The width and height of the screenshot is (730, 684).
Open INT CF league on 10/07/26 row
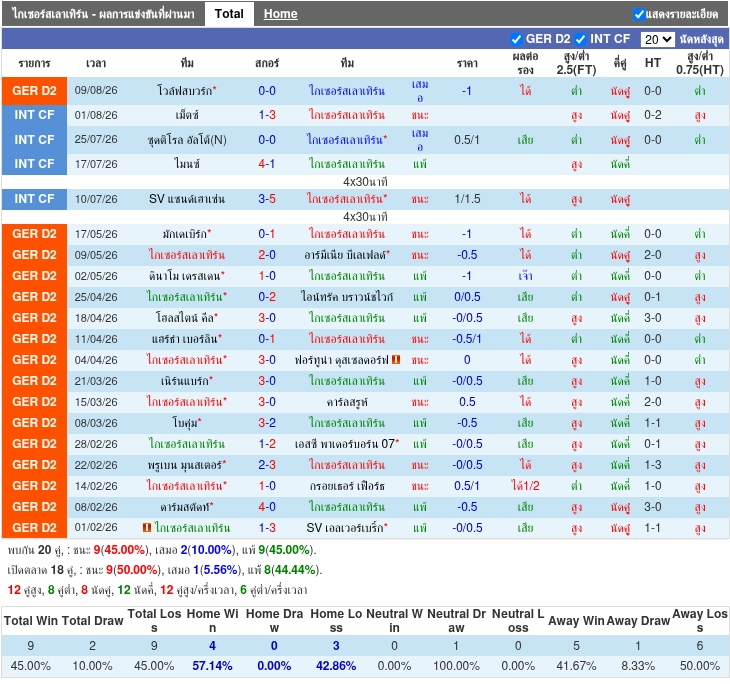34,199
